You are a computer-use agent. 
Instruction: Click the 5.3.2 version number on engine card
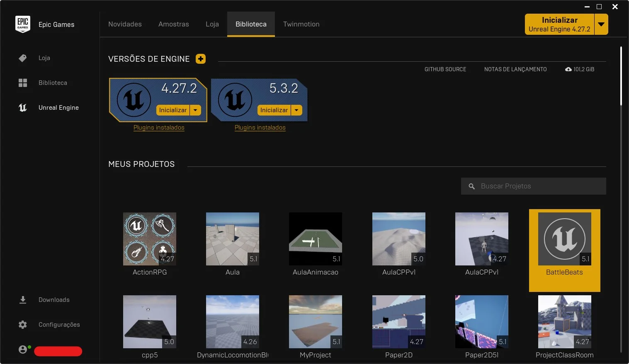[x=284, y=88]
